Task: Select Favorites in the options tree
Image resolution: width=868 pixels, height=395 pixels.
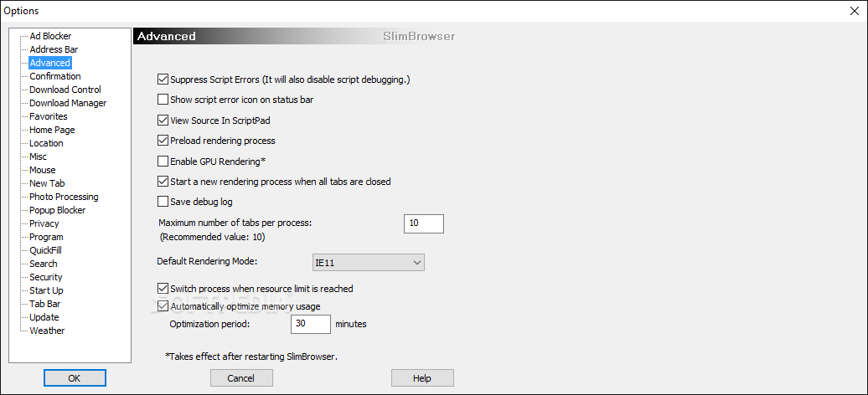Action: pos(48,116)
